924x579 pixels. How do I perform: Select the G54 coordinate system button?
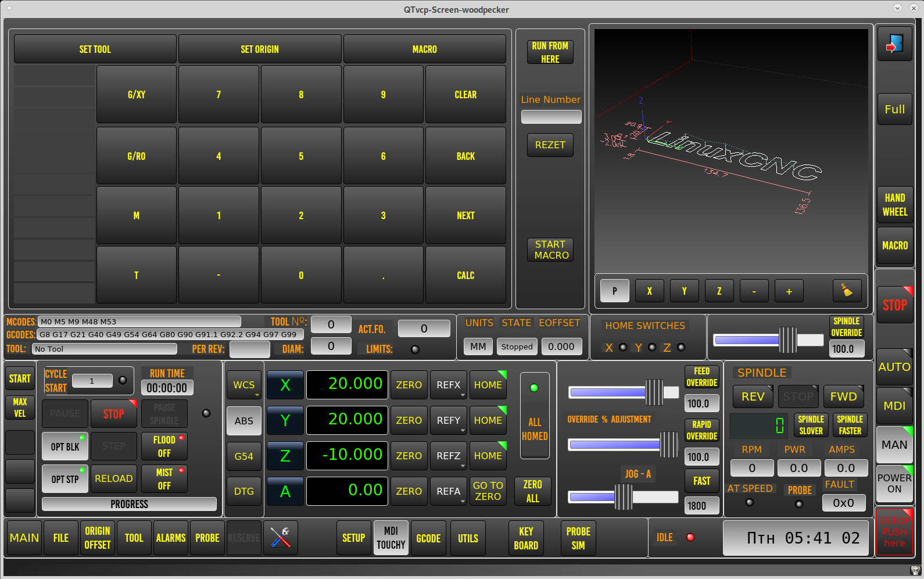pos(244,456)
